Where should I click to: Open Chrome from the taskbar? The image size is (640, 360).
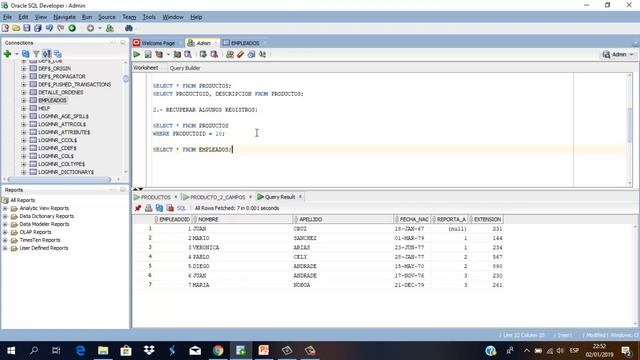tap(218, 350)
